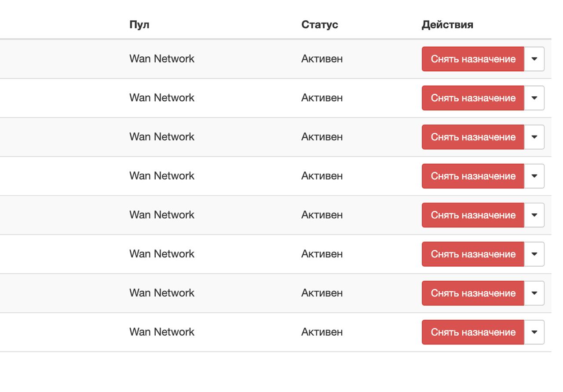
Task: Open fifth row's actions dropdown caret
Action: click(x=534, y=215)
